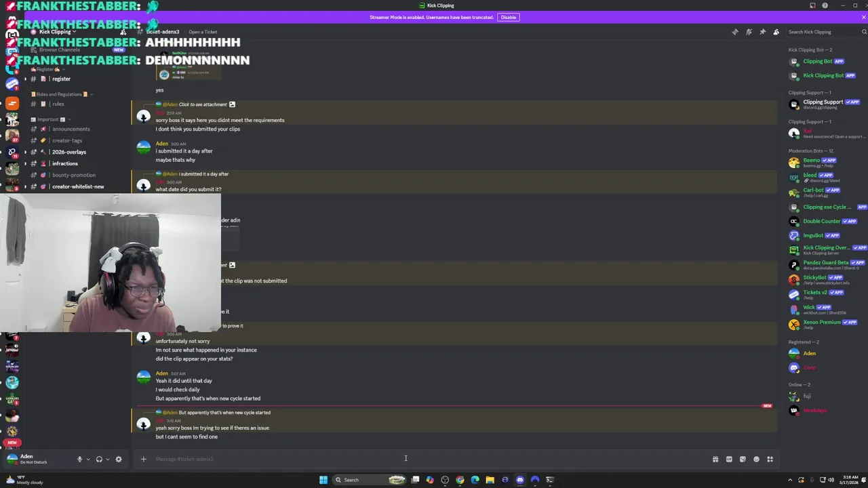This screenshot has height=488, width=868.
Task: Toggle notification settings bell in channel header
Action: (x=749, y=32)
